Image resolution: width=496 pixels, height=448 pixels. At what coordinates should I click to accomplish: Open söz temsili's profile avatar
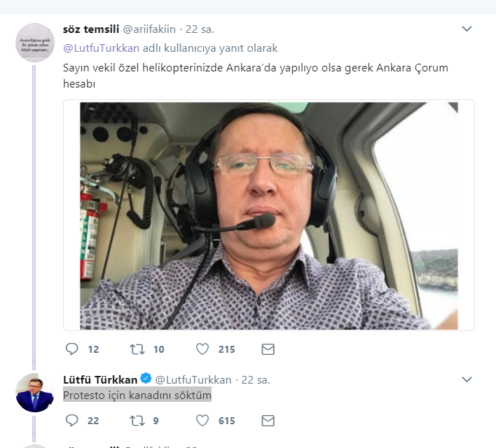[35, 43]
